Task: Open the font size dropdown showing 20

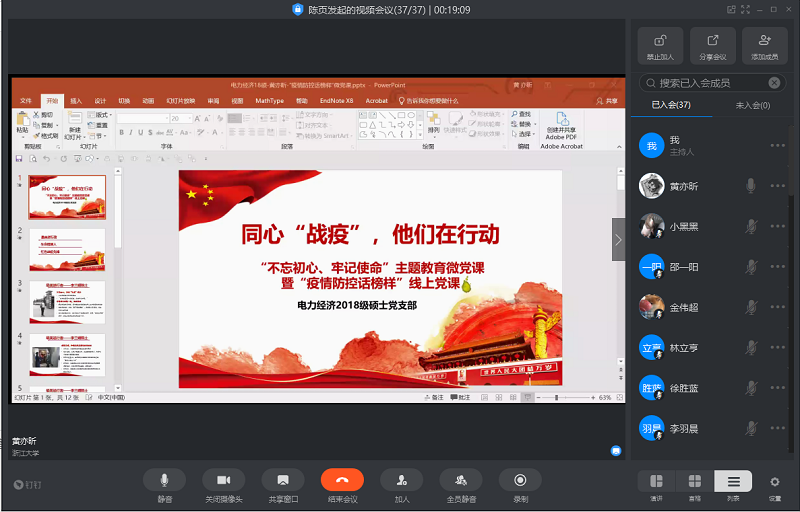Action: (x=190, y=118)
